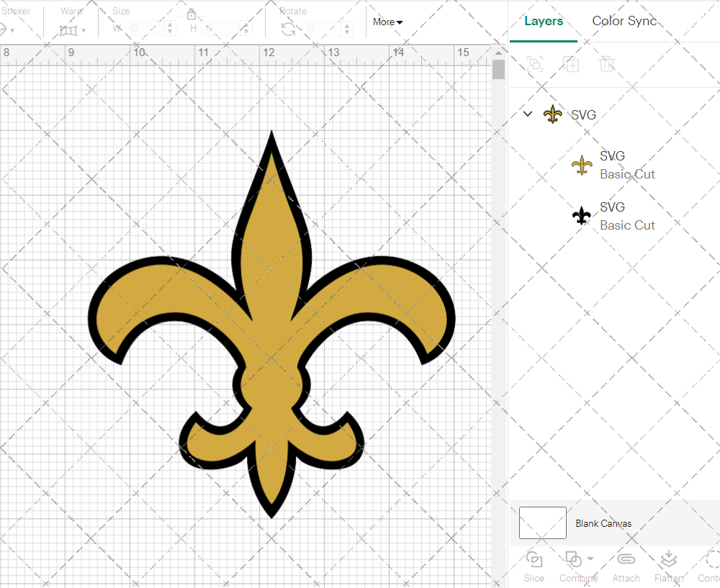720x588 pixels.
Task: Click the Warp tool icon
Action: click(68, 31)
